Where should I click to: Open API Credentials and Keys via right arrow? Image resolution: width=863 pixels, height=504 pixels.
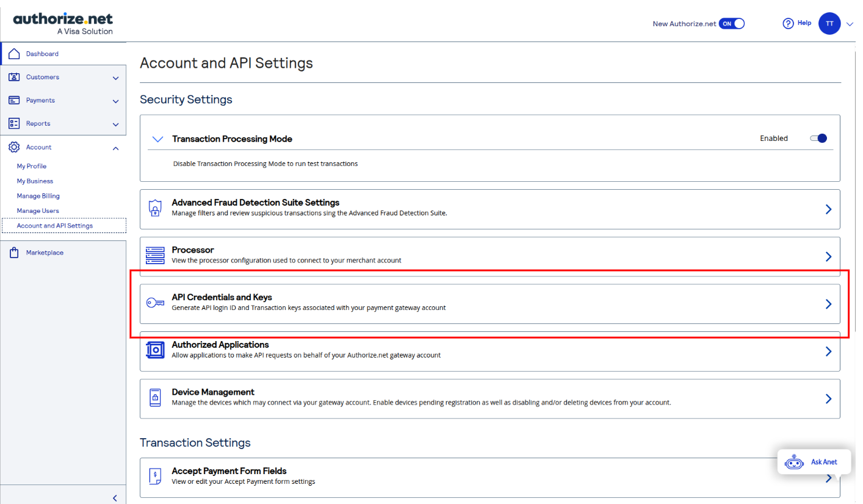click(828, 304)
